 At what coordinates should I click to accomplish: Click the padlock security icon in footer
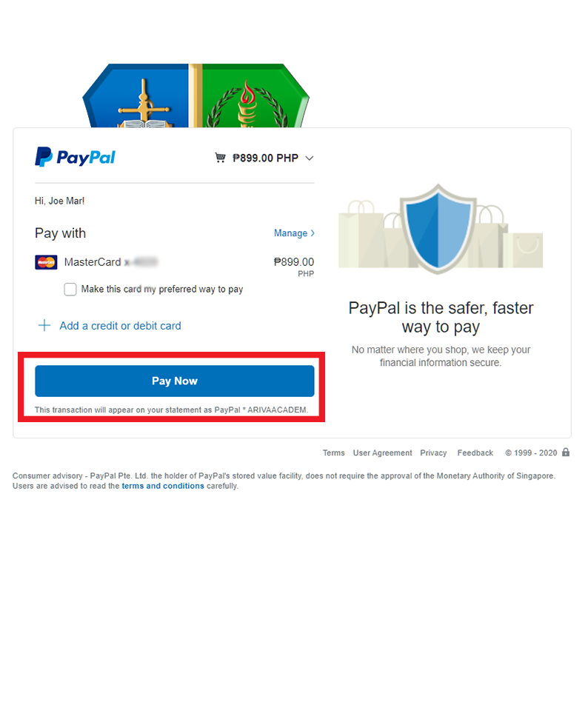coord(566,453)
